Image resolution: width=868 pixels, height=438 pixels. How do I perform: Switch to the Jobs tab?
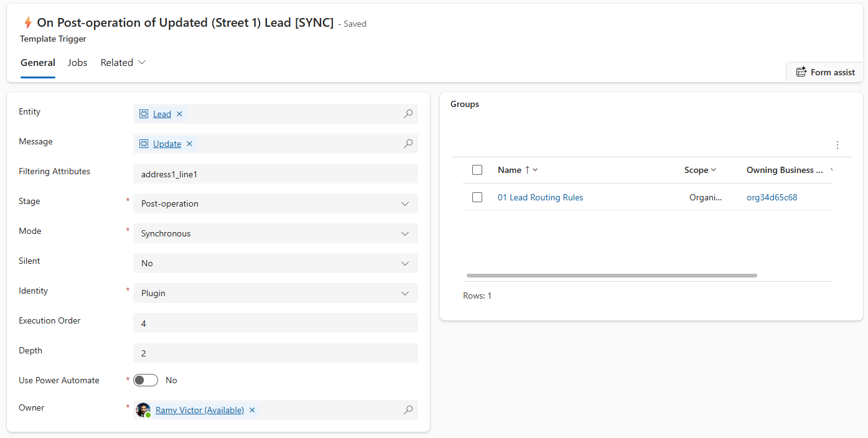pyautogui.click(x=78, y=63)
